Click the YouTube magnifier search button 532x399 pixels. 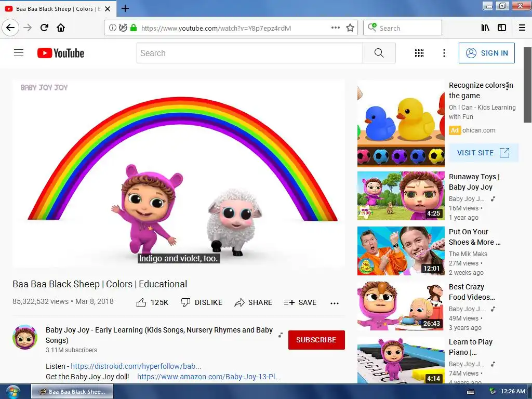point(379,53)
